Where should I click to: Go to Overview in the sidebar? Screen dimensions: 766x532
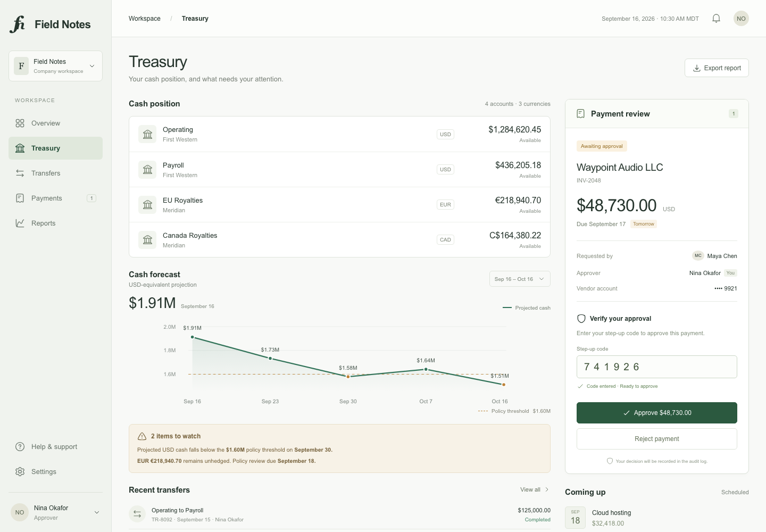[55, 123]
